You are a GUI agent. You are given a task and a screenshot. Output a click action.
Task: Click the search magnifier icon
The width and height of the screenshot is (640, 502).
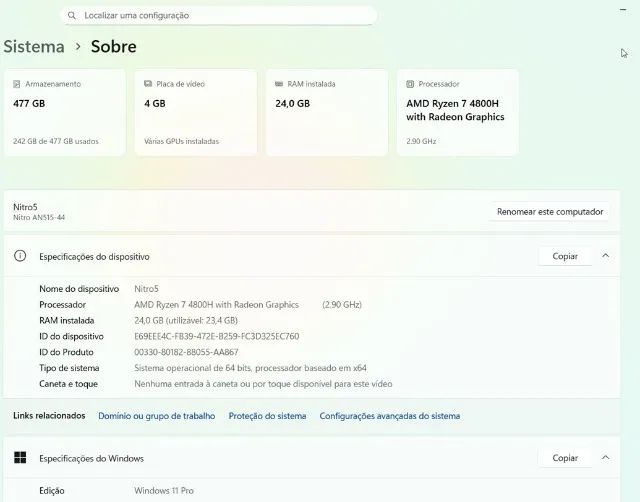coord(72,16)
